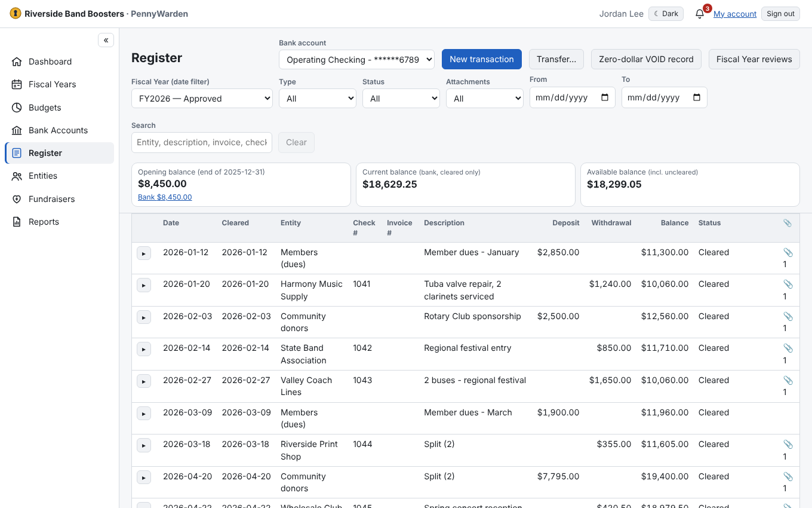Open the Type filter dropdown
The height and width of the screenshot is (508, 812).
(318, 98)
